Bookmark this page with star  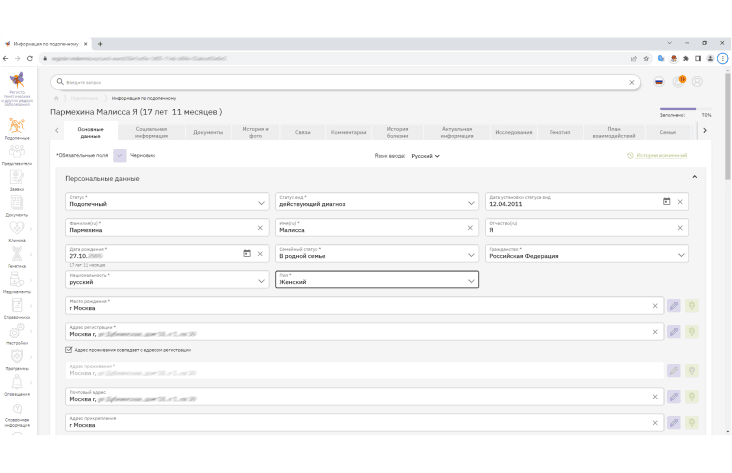[646, 58]
